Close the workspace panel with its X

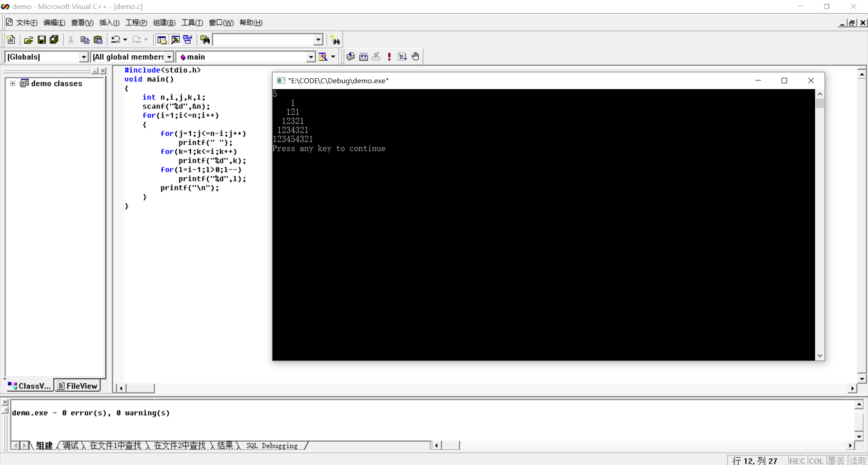point(103,71)
